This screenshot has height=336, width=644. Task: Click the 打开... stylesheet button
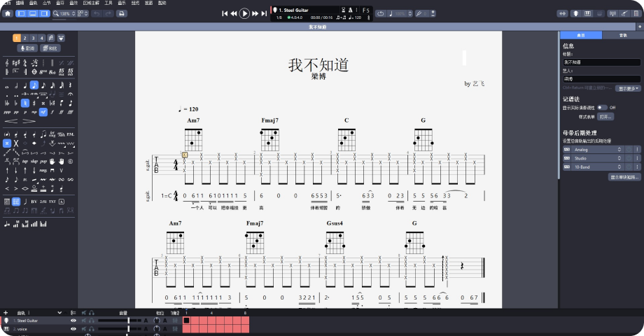tap(605, 117)
